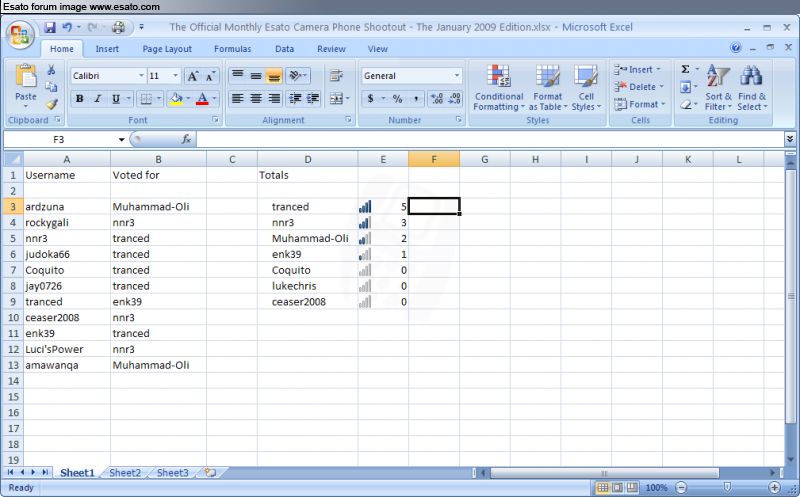
Task: Open Conditional Formatting menu
Action: 498,88
